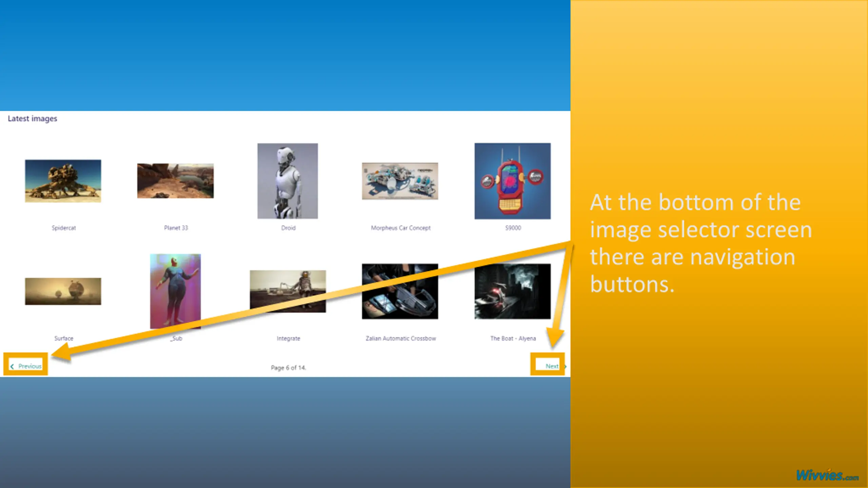The image size is (868, 488).
Task: Open the Spidercat image thumbnail
Action: 63,181
